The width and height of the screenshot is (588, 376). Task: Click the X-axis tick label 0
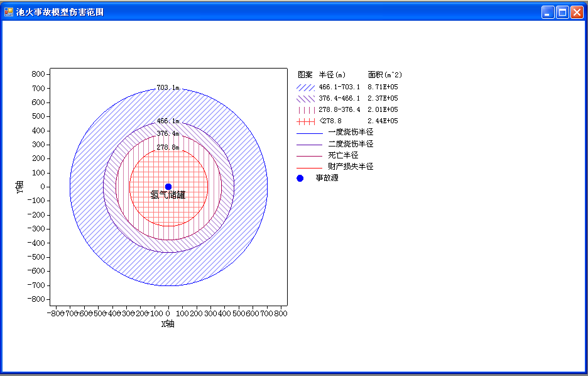click(x=168, y=313)
